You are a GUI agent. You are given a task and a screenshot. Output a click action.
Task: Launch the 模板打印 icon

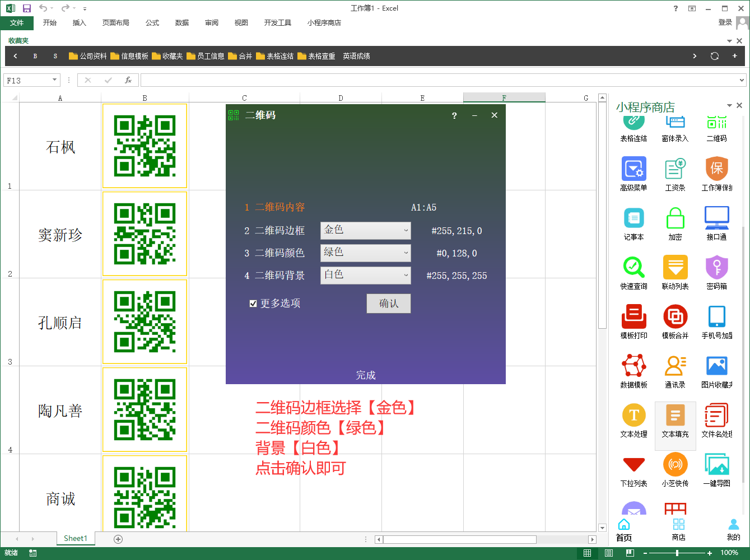(x=633, y=316)
